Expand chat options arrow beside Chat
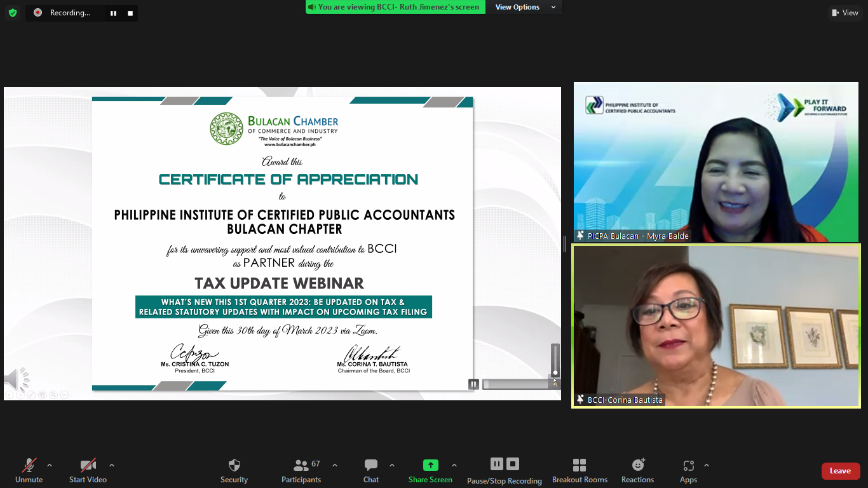 (392, 465)
